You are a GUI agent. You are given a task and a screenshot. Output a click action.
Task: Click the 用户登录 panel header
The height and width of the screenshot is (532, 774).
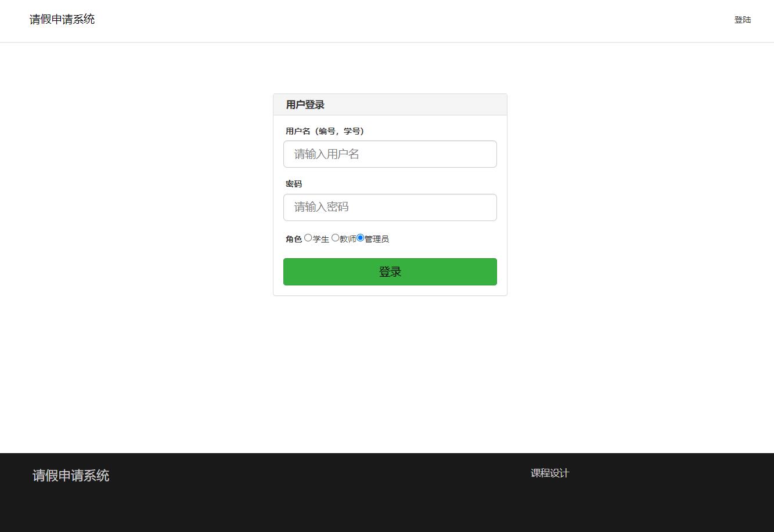point(304,104)
